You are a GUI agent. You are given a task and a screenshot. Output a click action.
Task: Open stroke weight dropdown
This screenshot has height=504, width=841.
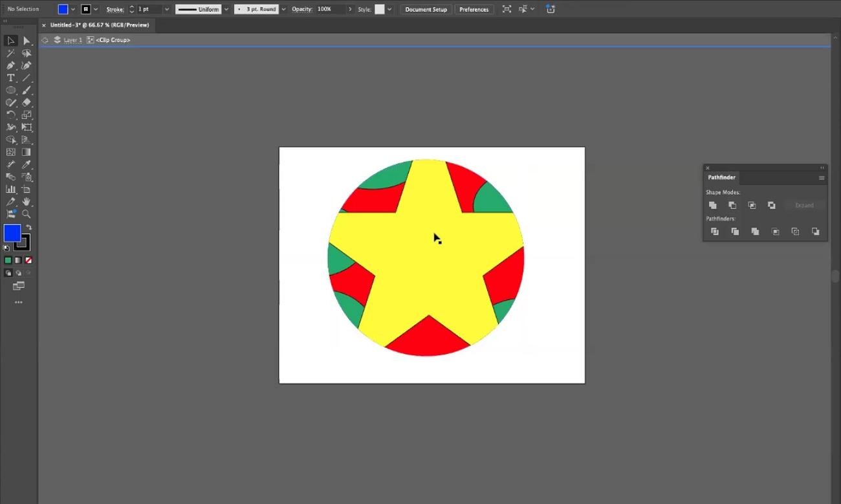pos(167,9)
